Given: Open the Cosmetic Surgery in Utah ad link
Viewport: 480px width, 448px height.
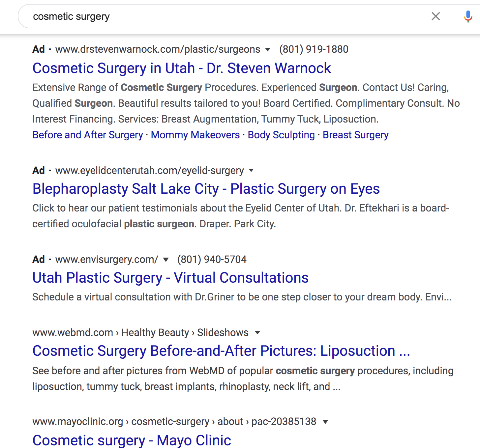Looking at the screenshot, I should click(x=182, y=68).
